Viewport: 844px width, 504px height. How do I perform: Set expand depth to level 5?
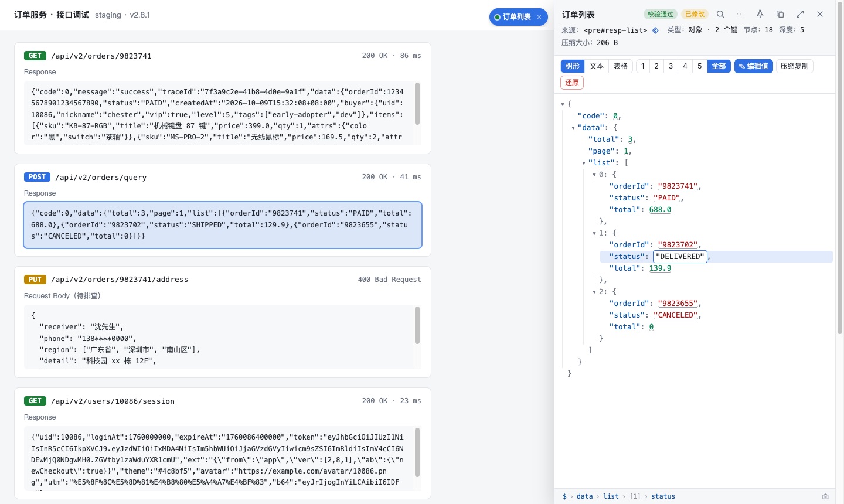click(x=699, y=66)
